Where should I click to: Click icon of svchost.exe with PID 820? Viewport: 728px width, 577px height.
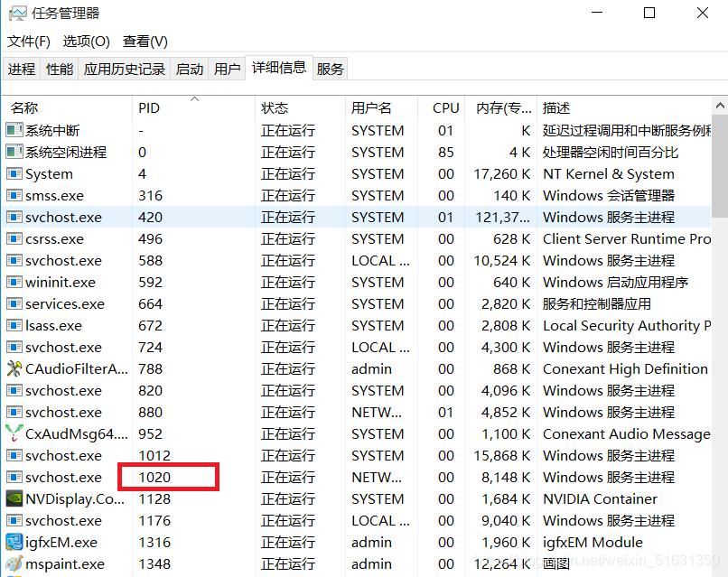point(14,390)
